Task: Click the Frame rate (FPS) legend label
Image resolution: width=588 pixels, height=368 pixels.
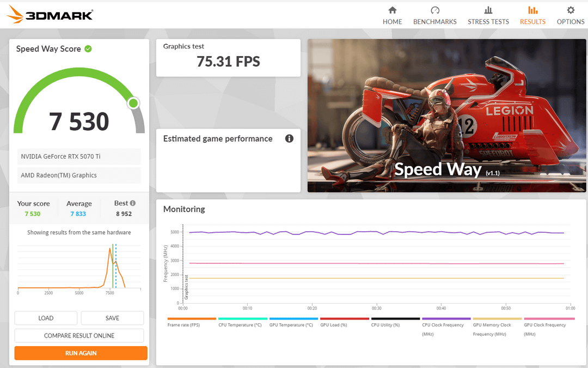Action: [184, 325]
